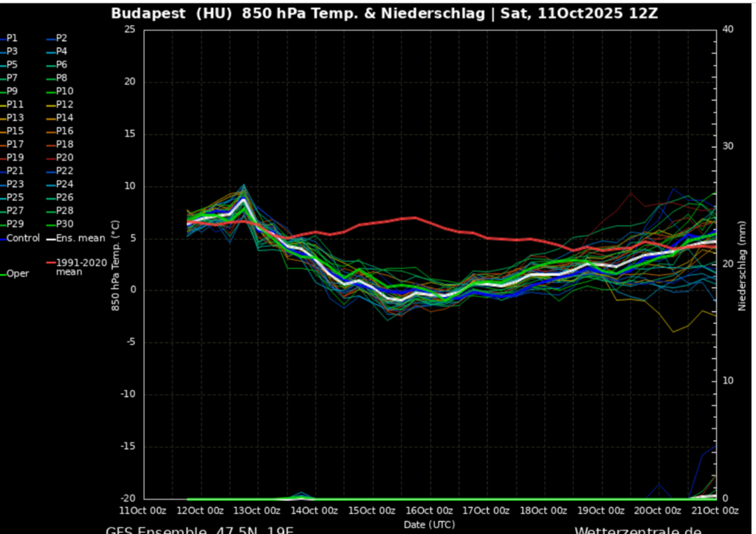Select the P24 ensemble member label

[64, 185]
